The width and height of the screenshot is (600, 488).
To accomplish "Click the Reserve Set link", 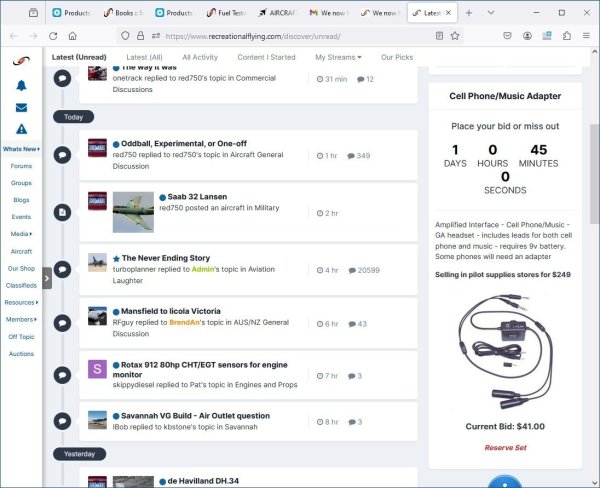I will click(x=505, y=447).
